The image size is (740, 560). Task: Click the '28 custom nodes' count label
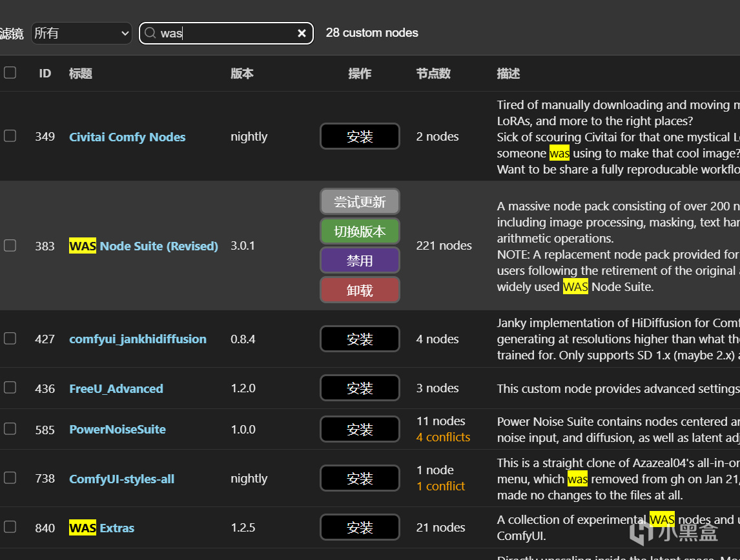(372, 32)
